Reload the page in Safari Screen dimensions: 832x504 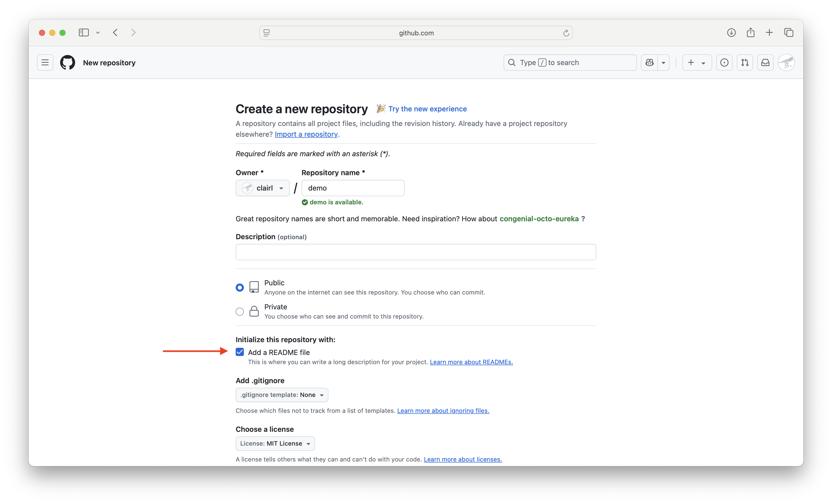click(x=566, y=33)
